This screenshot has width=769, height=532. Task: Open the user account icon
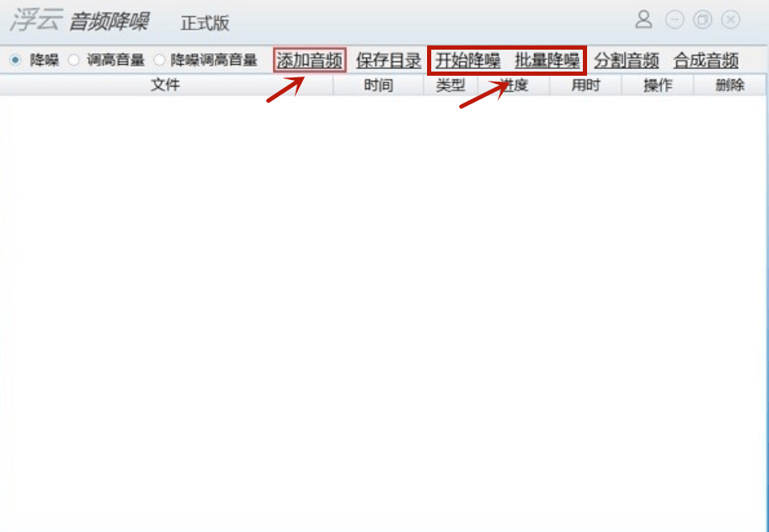click(644, 19)
